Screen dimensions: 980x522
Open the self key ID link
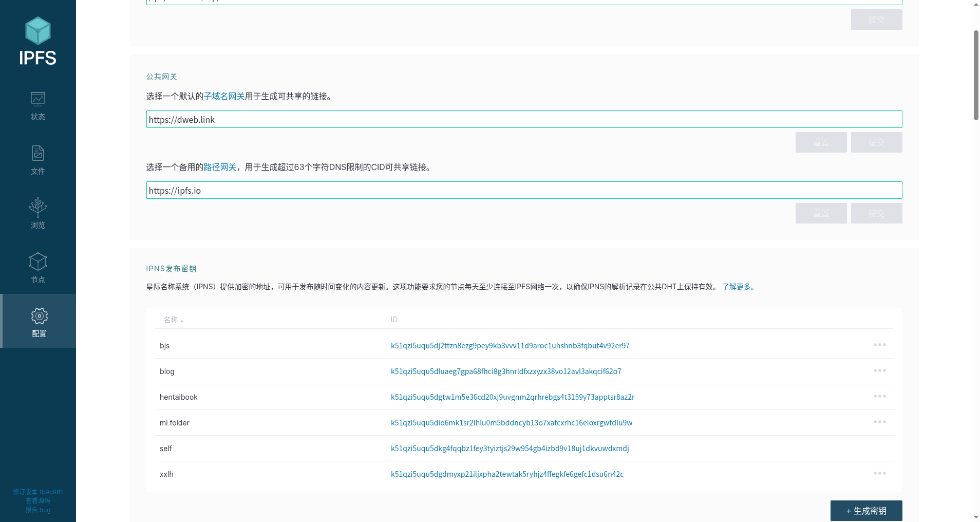click(x=510, y=449)
